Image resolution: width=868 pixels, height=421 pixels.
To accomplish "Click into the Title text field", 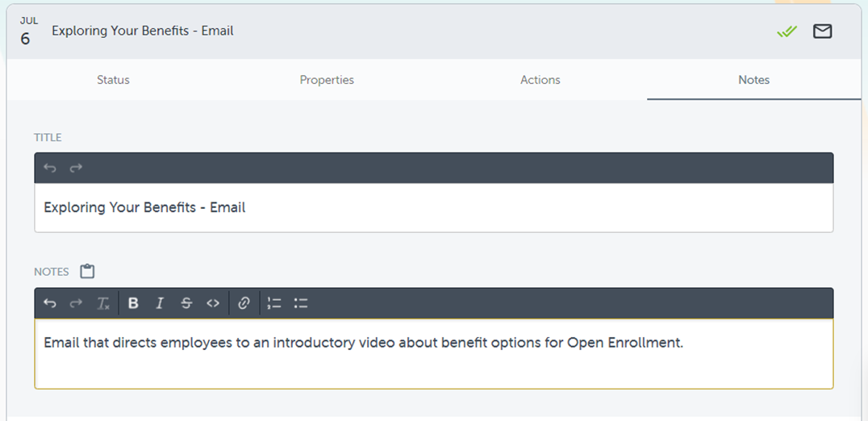I will [x=433, y=208].
